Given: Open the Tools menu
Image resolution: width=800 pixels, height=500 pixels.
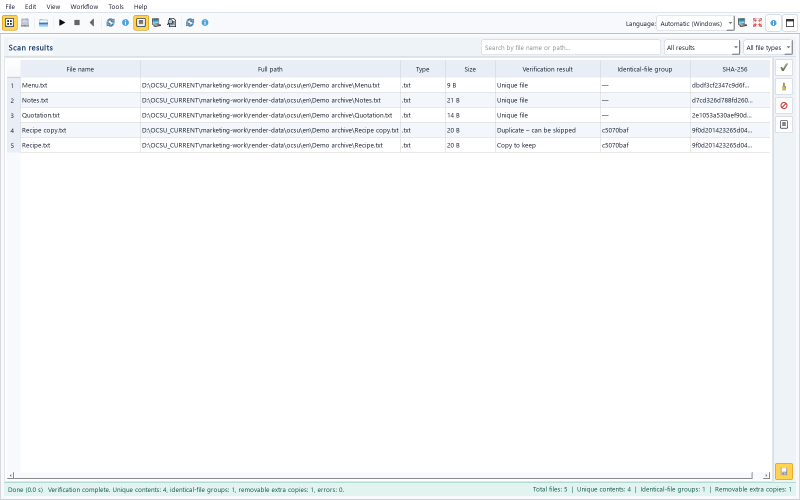Looking at the screenshot, I should [x=116, y=7].
